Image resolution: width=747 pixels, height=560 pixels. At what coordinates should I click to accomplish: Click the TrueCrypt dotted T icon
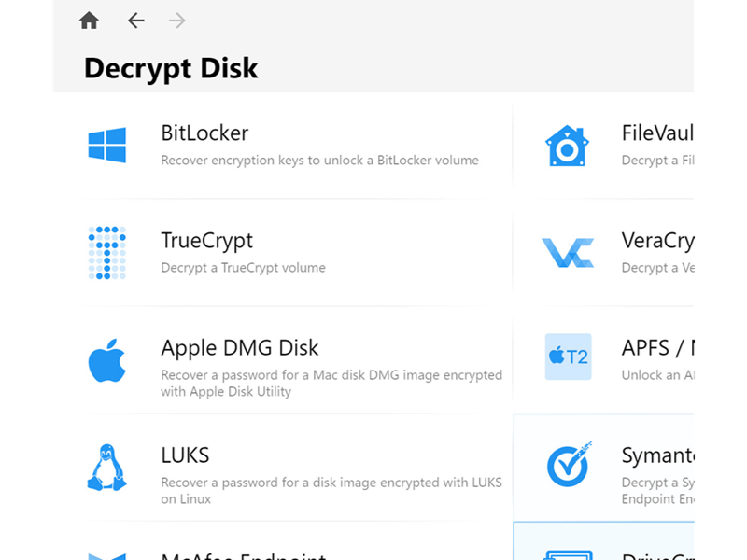[x=107, y=252]
